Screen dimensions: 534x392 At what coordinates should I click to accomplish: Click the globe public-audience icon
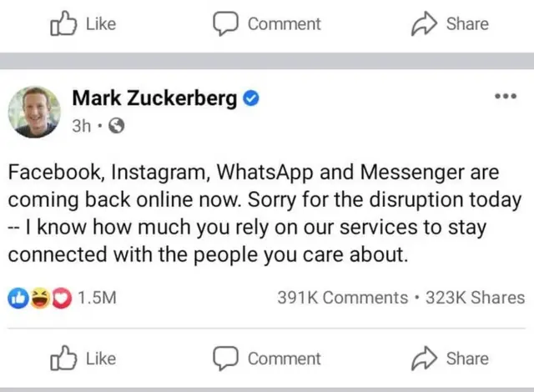tap(116, 127)
